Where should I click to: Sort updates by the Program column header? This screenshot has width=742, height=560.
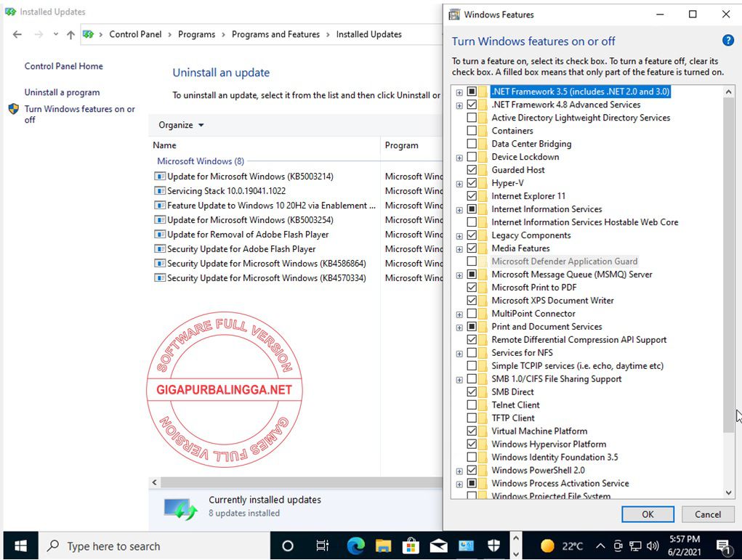(x=411, y=145)
